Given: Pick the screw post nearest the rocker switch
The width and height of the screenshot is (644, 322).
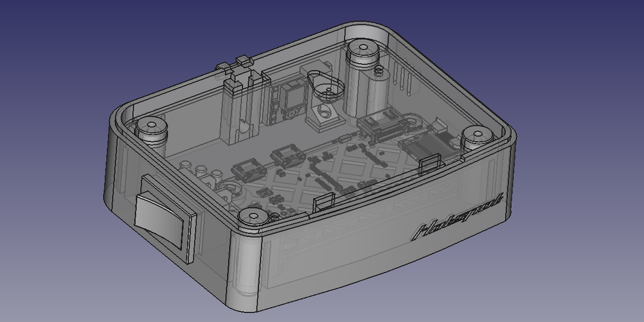Looking at the screenshot, I should [x=151, y=131].
